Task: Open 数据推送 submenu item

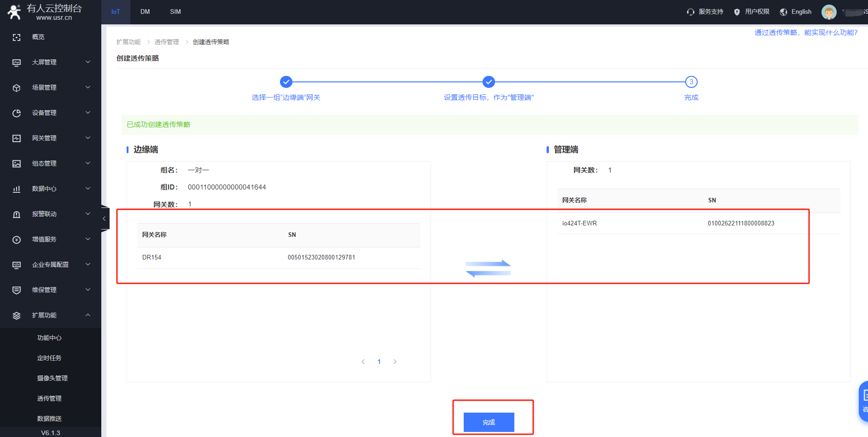Action: (49, 419)
